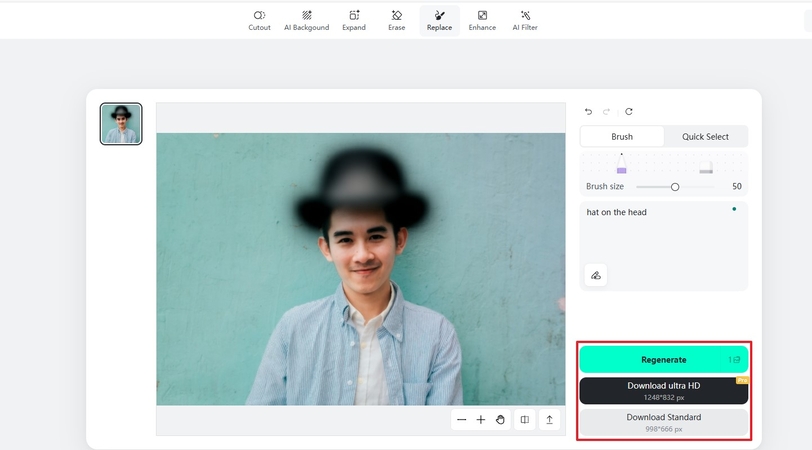Zoom out with the minus icon
Viewport: 812px width, 450px height.
(461, 420)
